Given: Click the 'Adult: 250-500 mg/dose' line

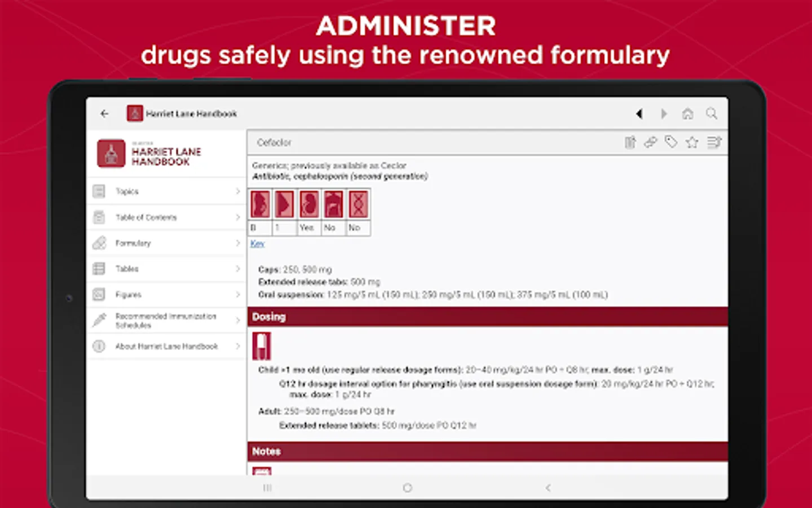Looking at the screenshot, I should 326,411.
